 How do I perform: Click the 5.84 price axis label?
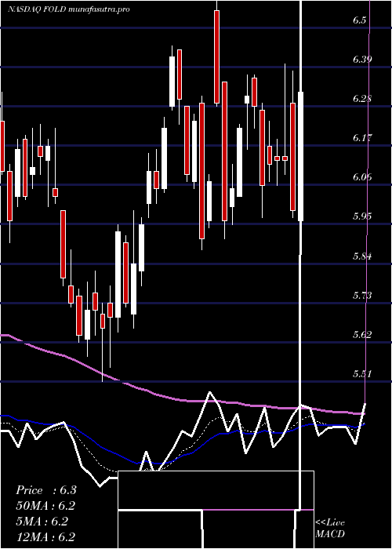pos(362,256)
